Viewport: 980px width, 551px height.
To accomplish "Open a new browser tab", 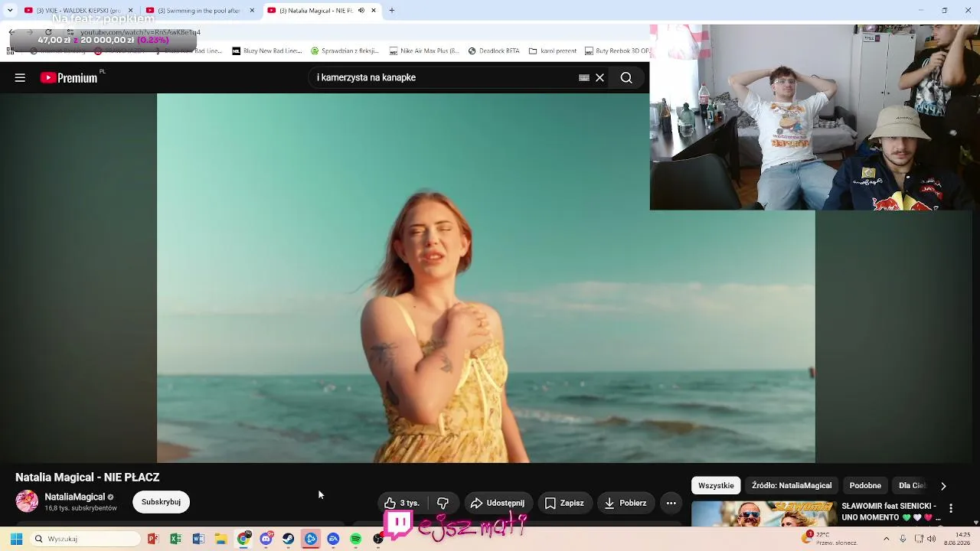I will point(392,11).
